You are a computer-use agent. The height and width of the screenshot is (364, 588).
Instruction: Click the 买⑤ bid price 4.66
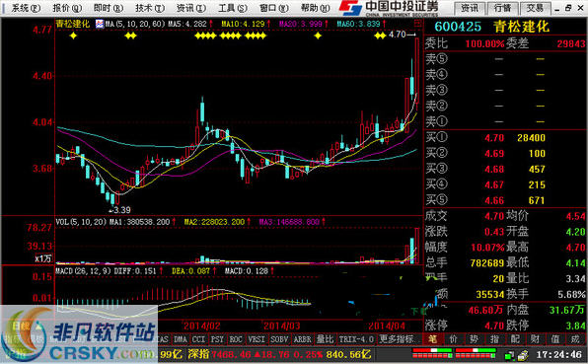494,200
